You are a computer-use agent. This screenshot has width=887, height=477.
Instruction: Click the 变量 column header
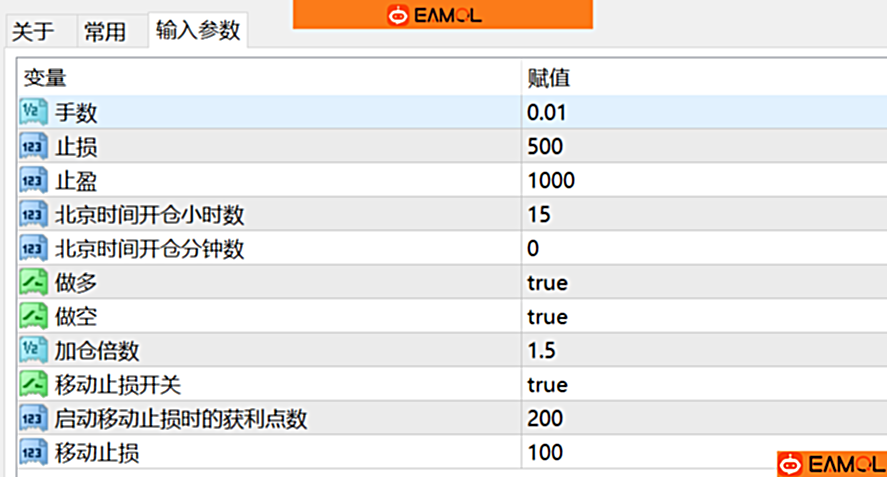click(45, 78)
